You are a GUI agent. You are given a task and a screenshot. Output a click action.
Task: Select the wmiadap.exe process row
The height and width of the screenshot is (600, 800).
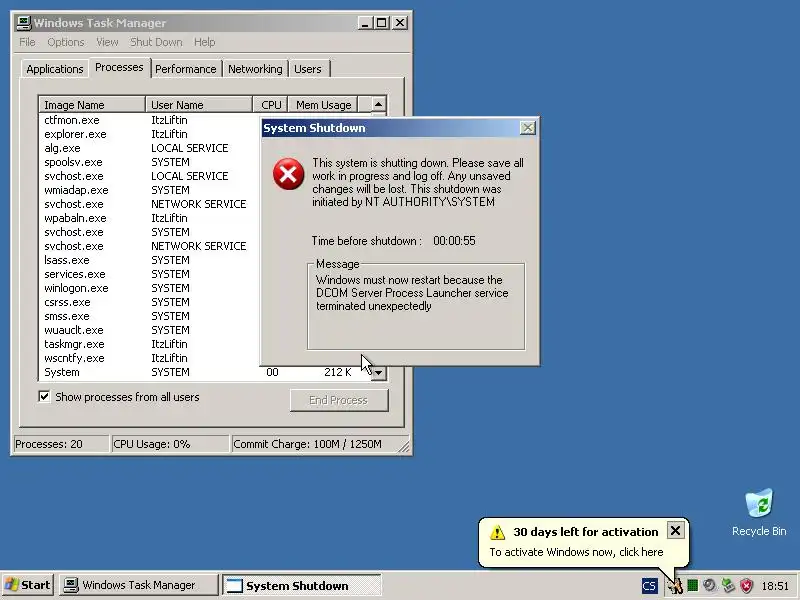point(149,190)
